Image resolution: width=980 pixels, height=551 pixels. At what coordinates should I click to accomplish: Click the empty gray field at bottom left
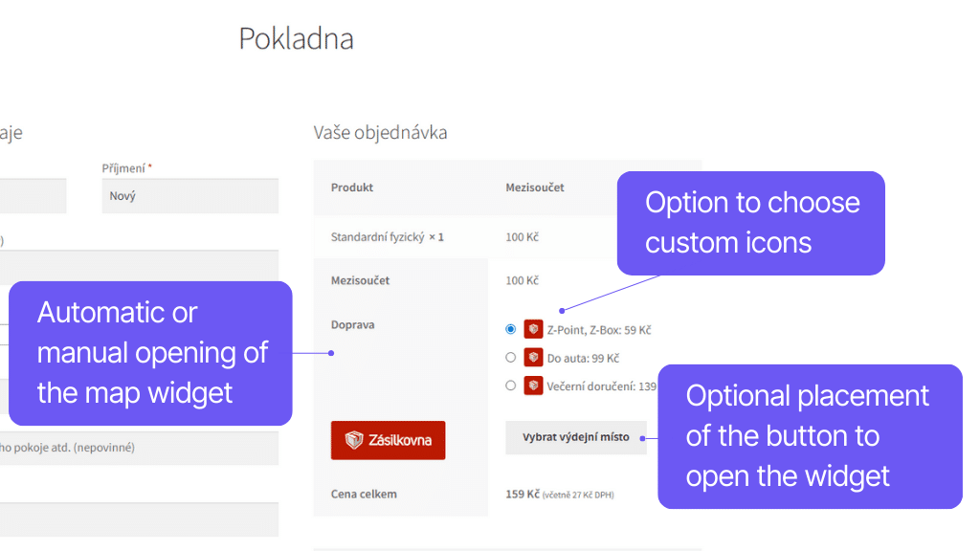pos(139,519)
